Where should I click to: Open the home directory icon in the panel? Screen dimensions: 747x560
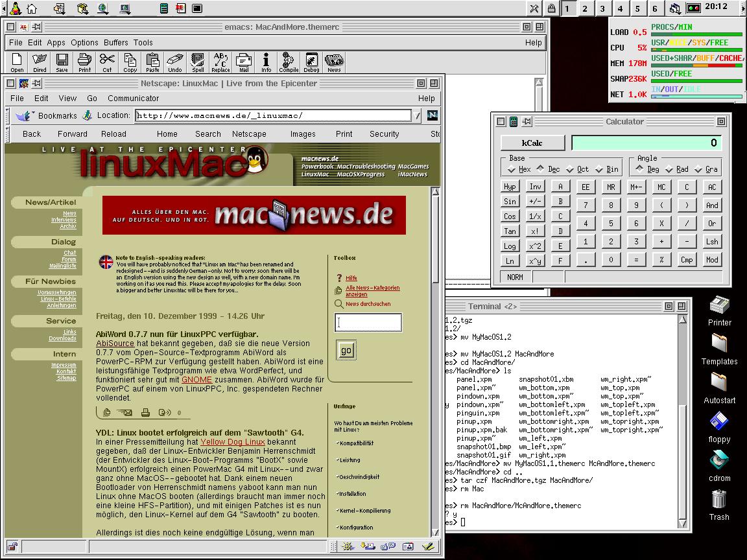tap(32, 8)
